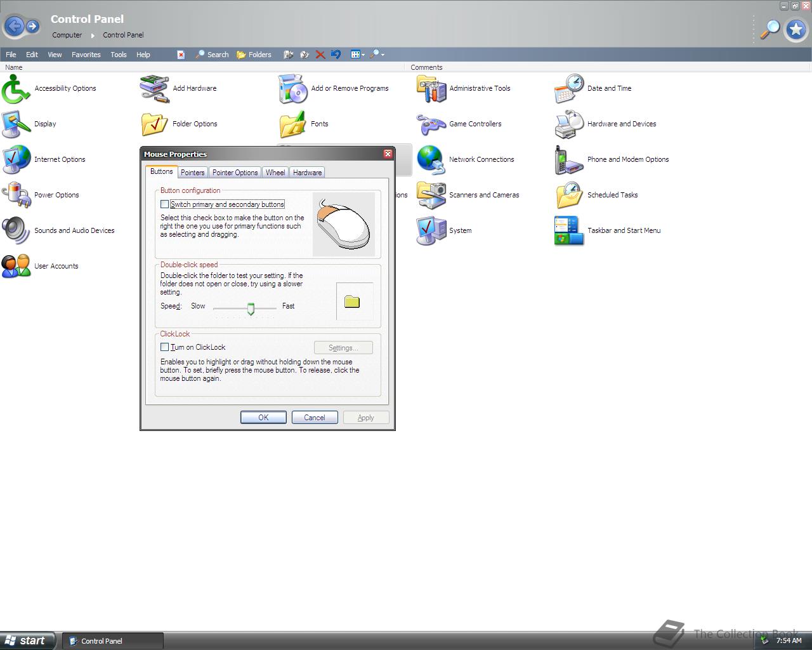Click the Stop page icon in toolbar

tap(181, 55)
